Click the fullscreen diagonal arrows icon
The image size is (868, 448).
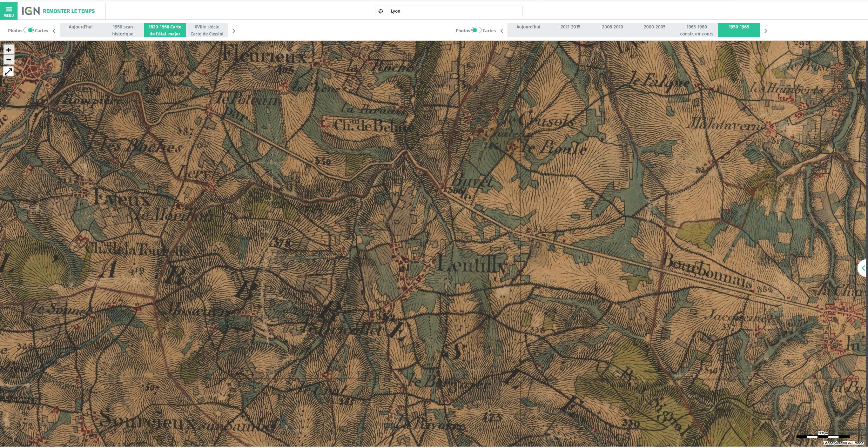(8, 72)
